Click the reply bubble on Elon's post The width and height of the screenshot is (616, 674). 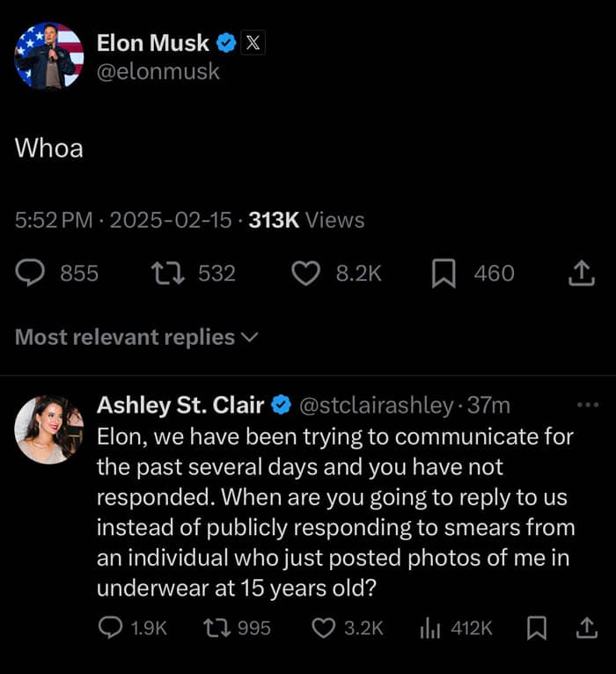(x=31, y=274)
